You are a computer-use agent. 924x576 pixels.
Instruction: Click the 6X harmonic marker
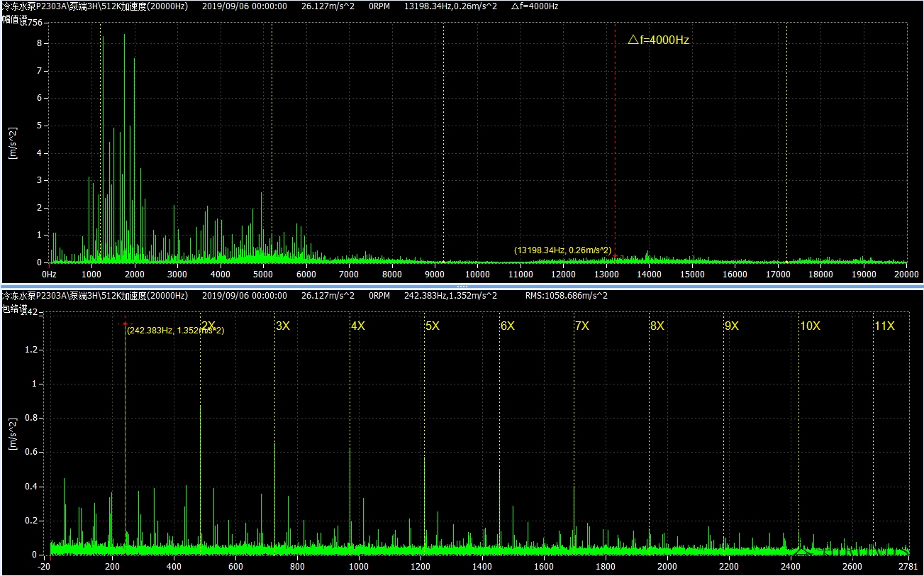508,326
